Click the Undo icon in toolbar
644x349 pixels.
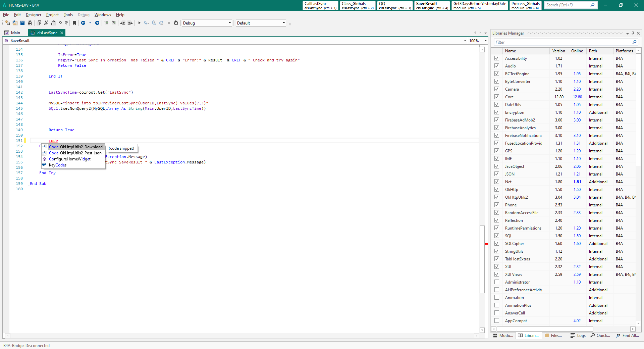[x=60, y=23]
